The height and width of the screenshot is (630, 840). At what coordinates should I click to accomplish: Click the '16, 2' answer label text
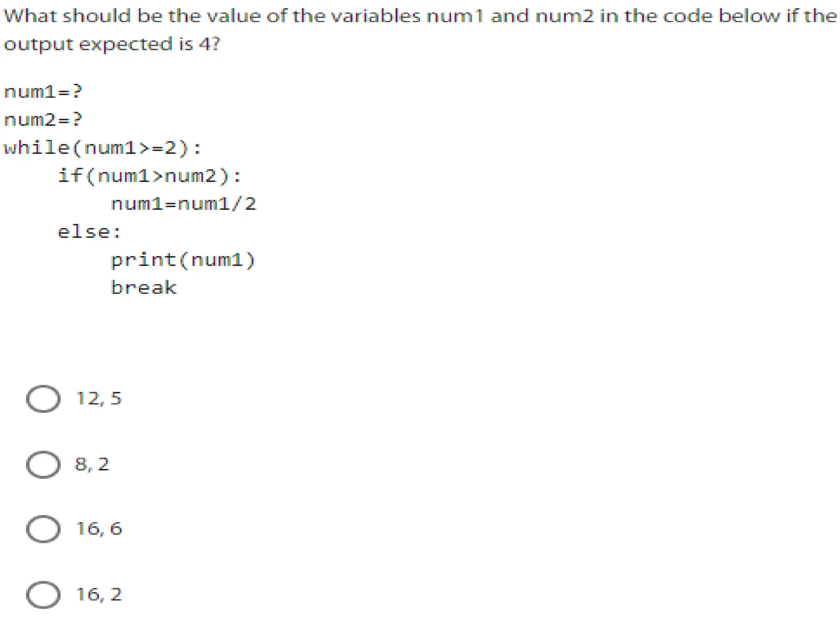coord(98,594)
